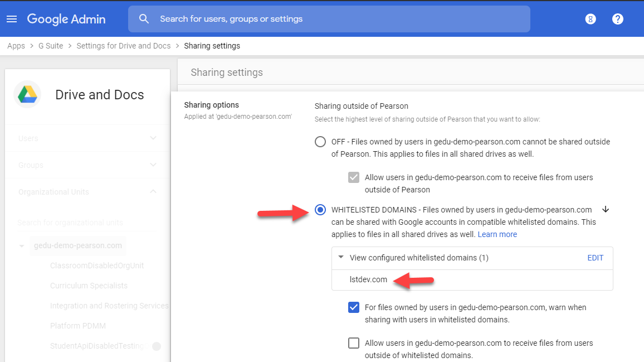Click the Google Admin logo
This screenshot has width=644, height=362.
(66, 18)
